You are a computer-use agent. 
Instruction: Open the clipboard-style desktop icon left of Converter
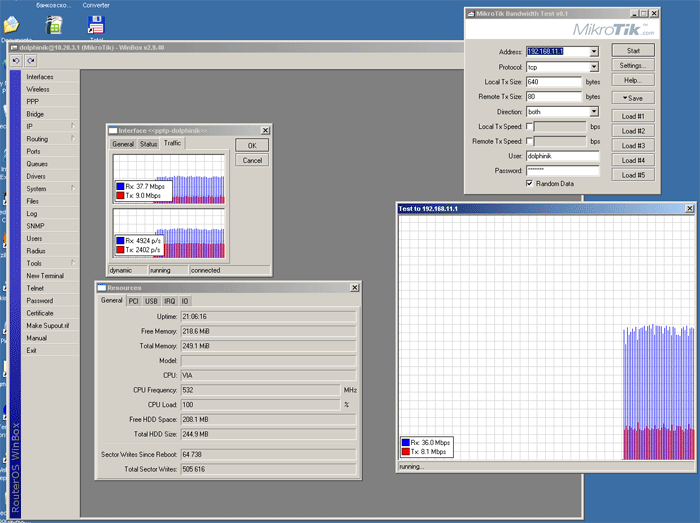54,25
